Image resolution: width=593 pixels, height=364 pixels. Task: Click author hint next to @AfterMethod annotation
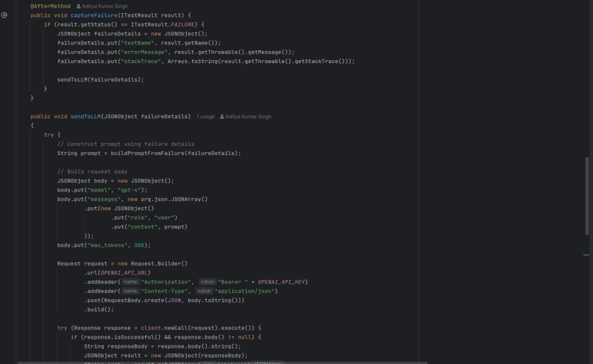[102, 6]
